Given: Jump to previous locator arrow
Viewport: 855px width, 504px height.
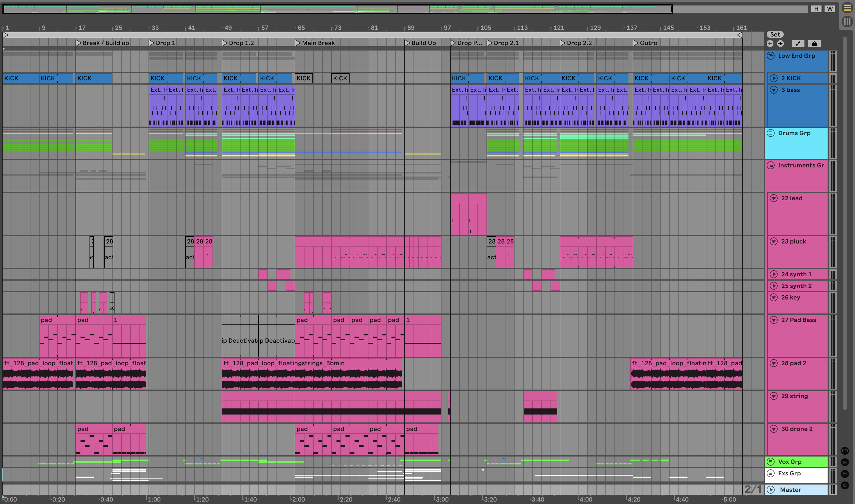Looking at the screenshot, I should (770, 44).
